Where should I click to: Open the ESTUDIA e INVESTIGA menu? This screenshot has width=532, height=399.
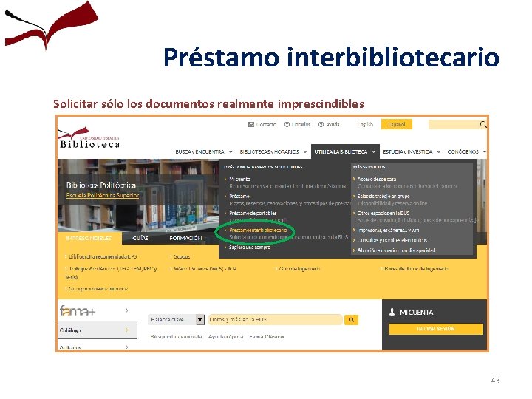407,151
